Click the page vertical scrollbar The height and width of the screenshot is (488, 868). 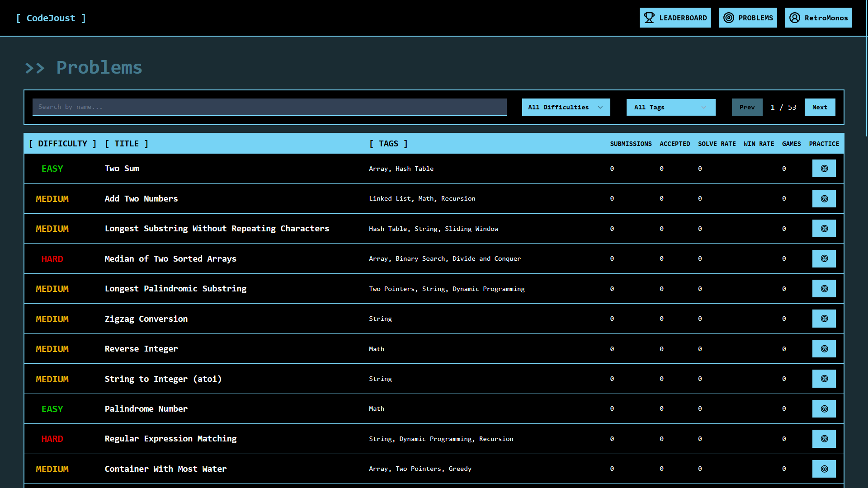tap(867, 68)
